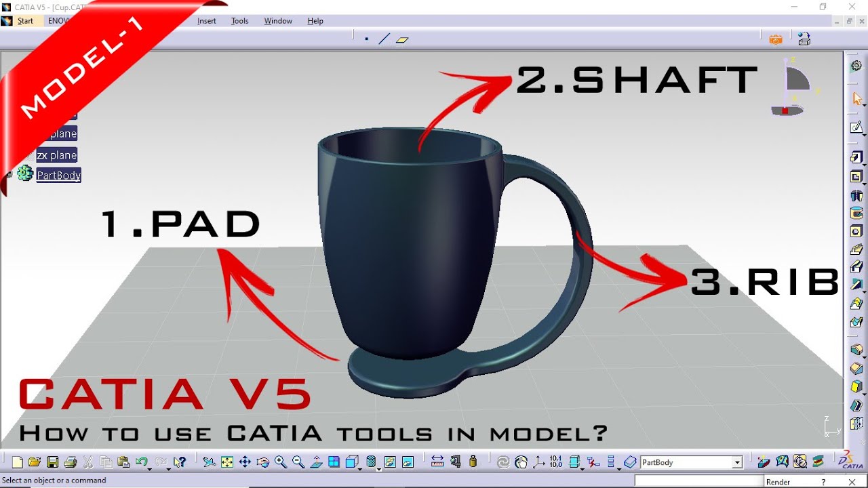Image resolution: width=868 pixels, height=488 pixels.
Task: Click the Hole tool in right toolbar
Action: click(856, 231)
